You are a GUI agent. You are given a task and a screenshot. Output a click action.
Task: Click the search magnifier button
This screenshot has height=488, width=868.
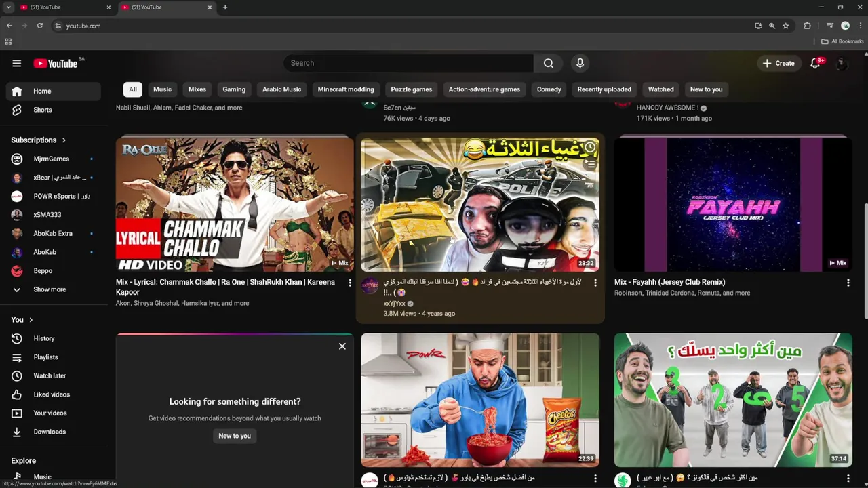click(x=548, y=63)
